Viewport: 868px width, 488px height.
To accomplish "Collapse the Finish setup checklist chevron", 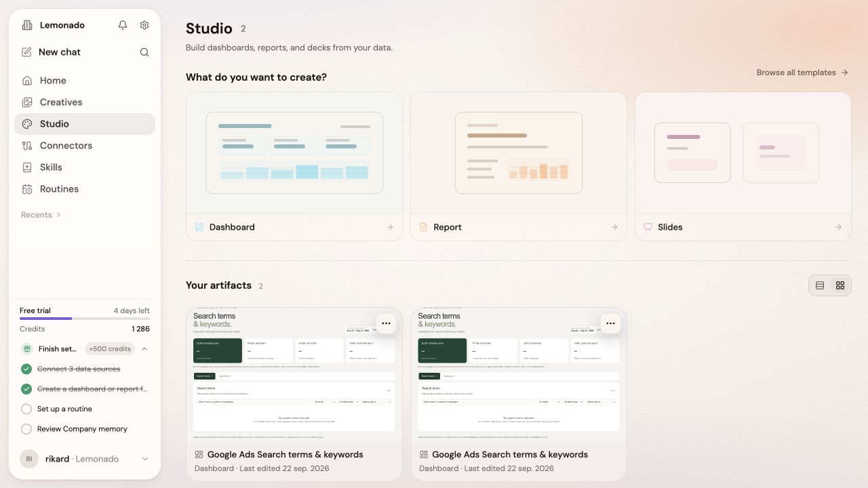I will point(144,349).
